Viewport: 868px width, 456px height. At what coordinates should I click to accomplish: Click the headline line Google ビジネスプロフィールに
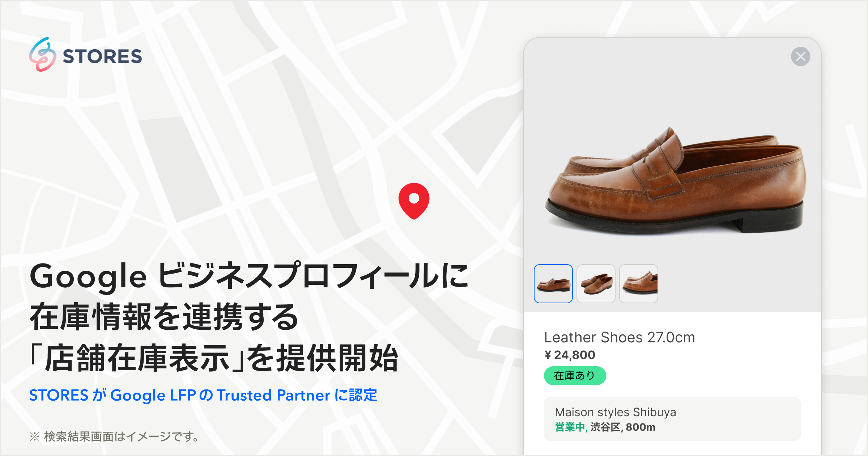[x=249, y=276]
